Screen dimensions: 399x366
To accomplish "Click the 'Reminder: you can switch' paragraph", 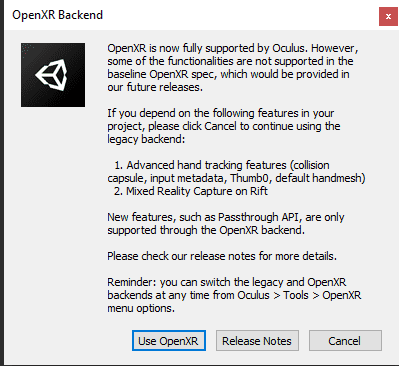I will [234, 295].
